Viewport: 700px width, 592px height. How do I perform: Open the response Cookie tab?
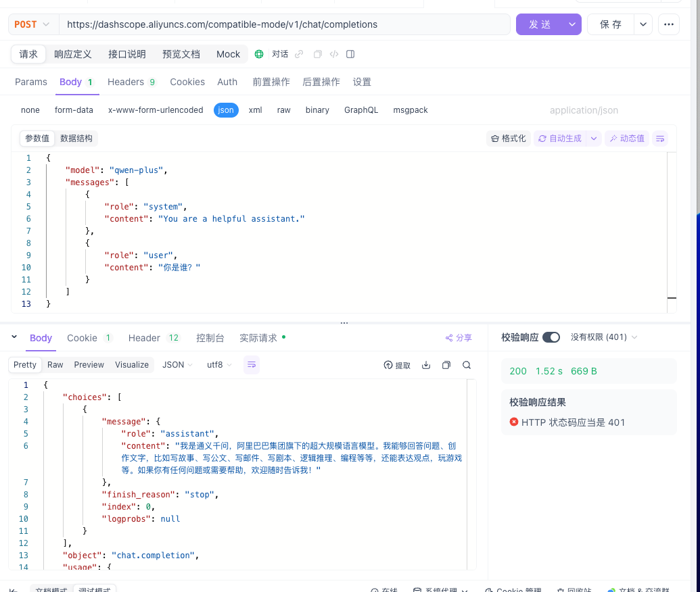click(x=89, y=338)
